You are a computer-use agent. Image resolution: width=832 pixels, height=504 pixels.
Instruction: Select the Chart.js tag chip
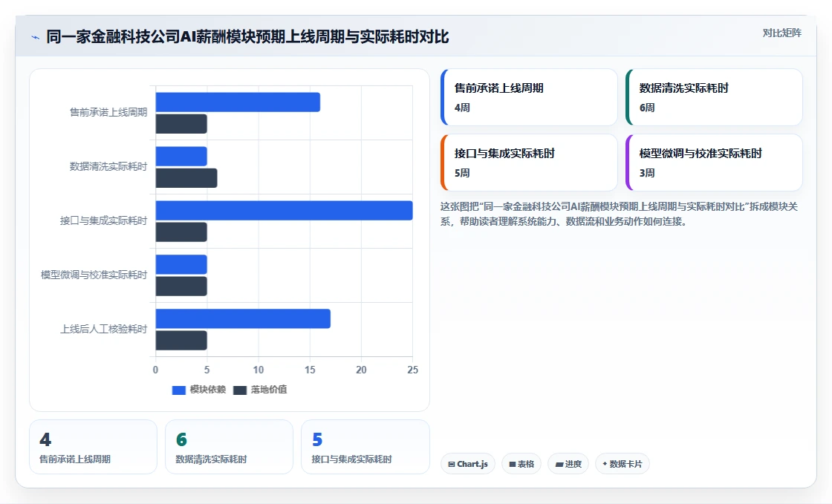click(467, 464)
